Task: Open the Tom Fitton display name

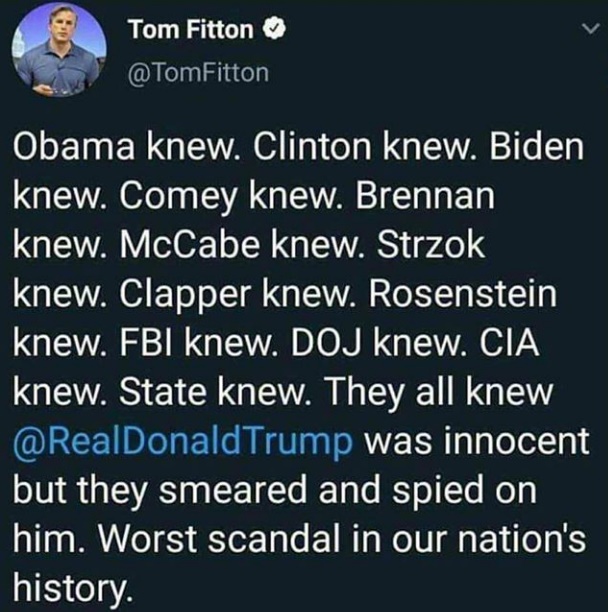Action: click(190, 30)
